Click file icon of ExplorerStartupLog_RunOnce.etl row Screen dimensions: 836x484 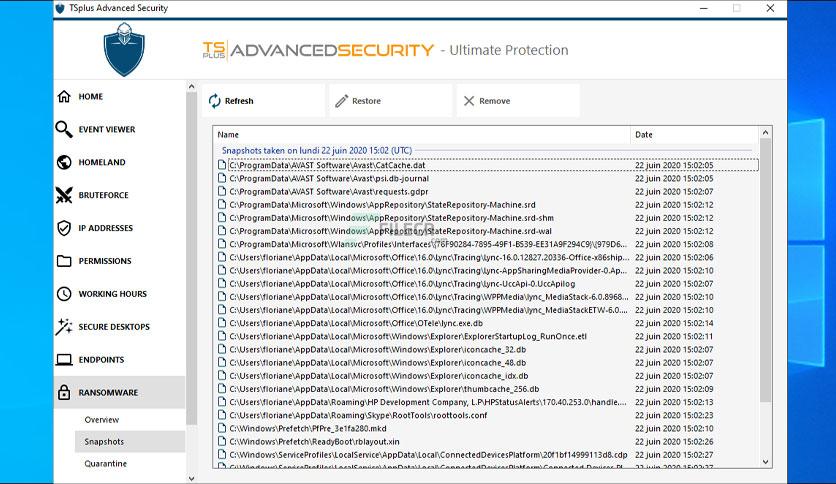click(x=222, y=336)
